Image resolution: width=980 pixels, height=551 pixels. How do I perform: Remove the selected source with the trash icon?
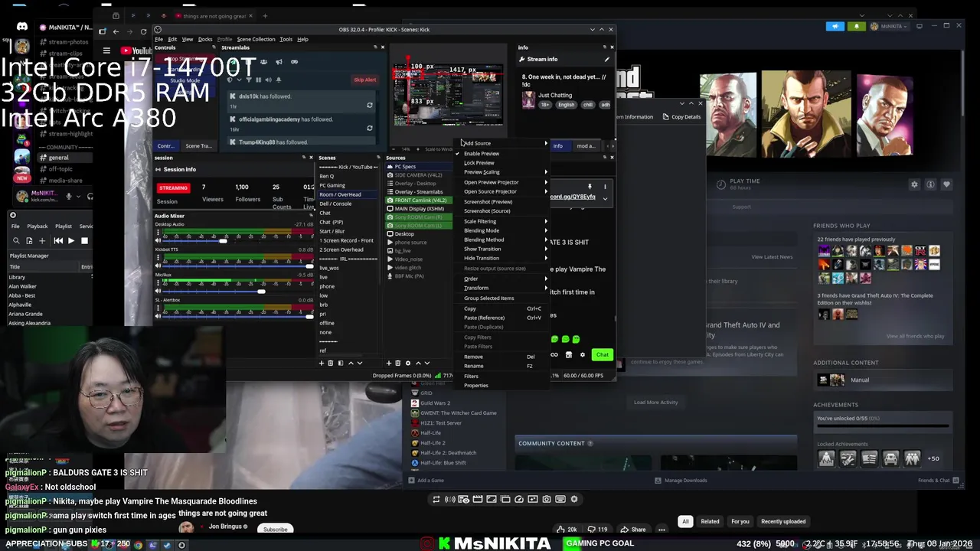coord(397,363)
